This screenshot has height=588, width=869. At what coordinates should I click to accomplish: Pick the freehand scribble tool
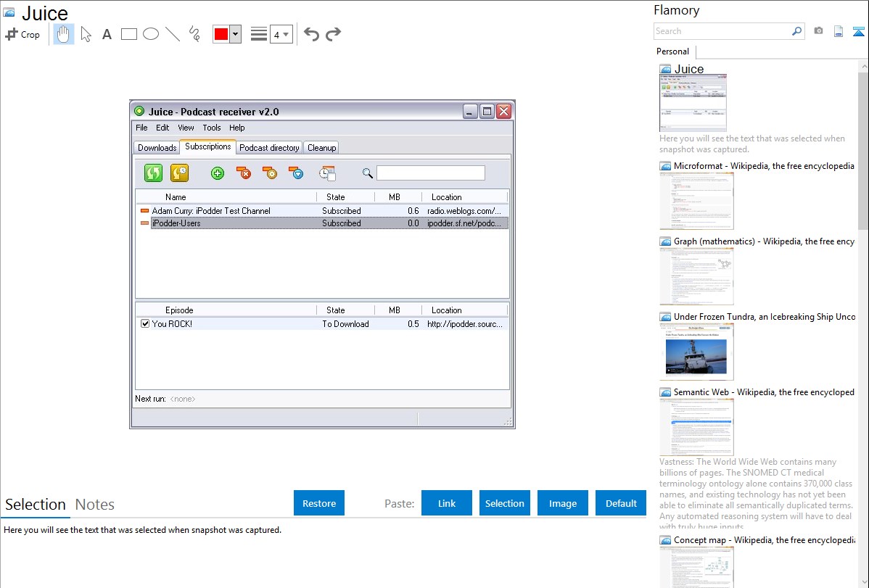click(x=194, y=34)
